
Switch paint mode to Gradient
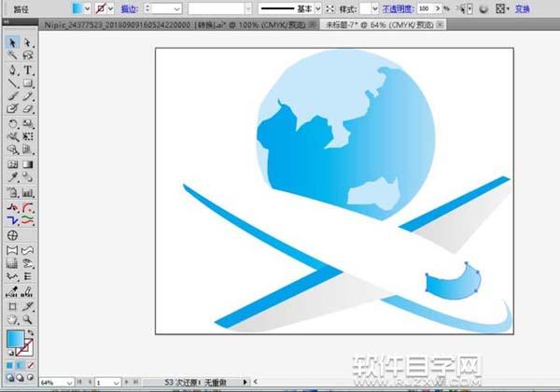20,366
